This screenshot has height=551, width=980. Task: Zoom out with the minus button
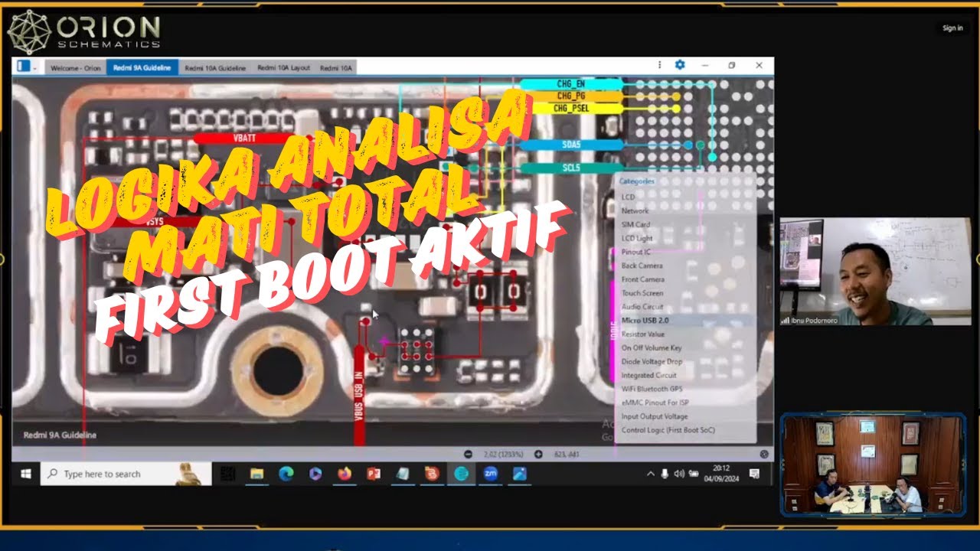click(x=468, y=454)
